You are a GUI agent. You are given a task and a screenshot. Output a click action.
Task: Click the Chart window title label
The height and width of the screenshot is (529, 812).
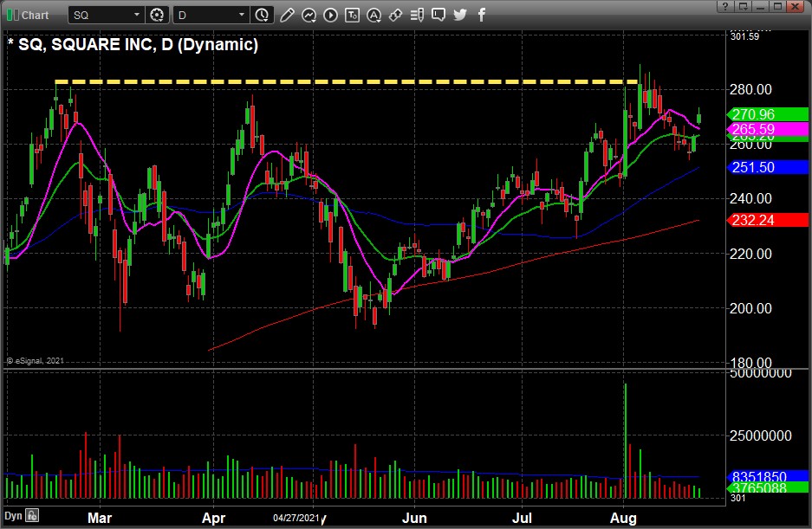click(x=35, y=16)
